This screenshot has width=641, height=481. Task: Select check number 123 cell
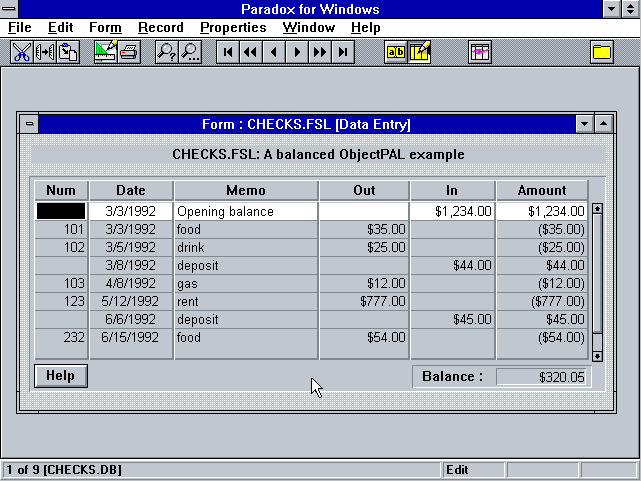tap(61, 301)
